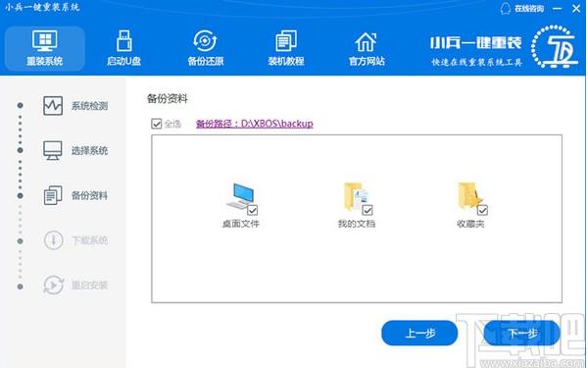Open the 备份还原 tab

point(206,48)
